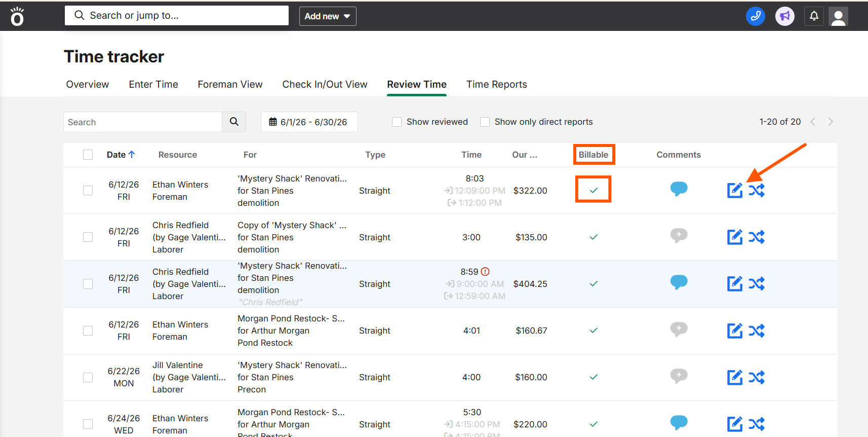Screen dimensions: 868x437
Task: Click the search magnifier button
Action: [x=234, y=122]
